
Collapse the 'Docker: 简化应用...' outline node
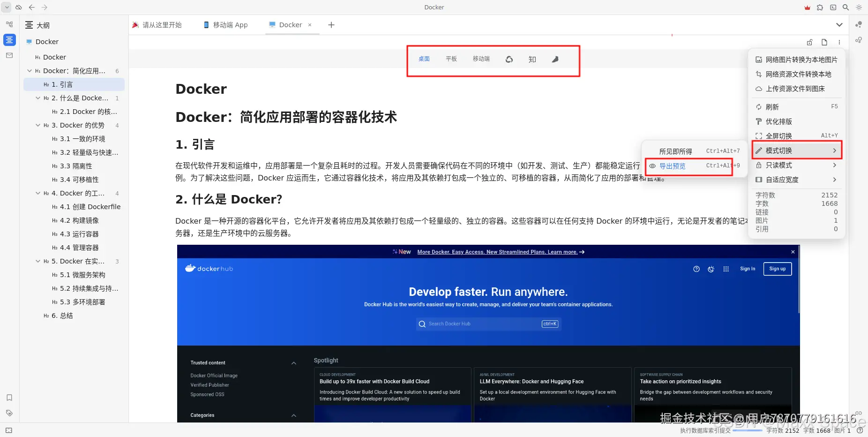point(30,71)
